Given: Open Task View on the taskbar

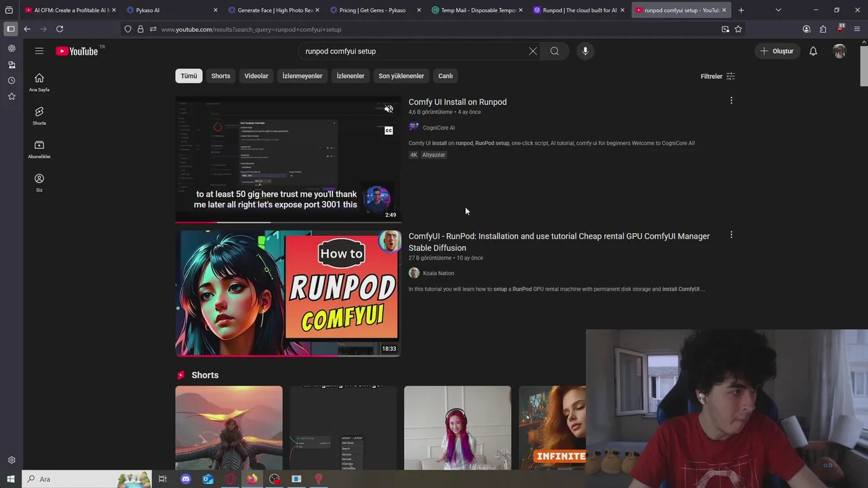Looking at the screenshot, I should click(x=163, y=479).
